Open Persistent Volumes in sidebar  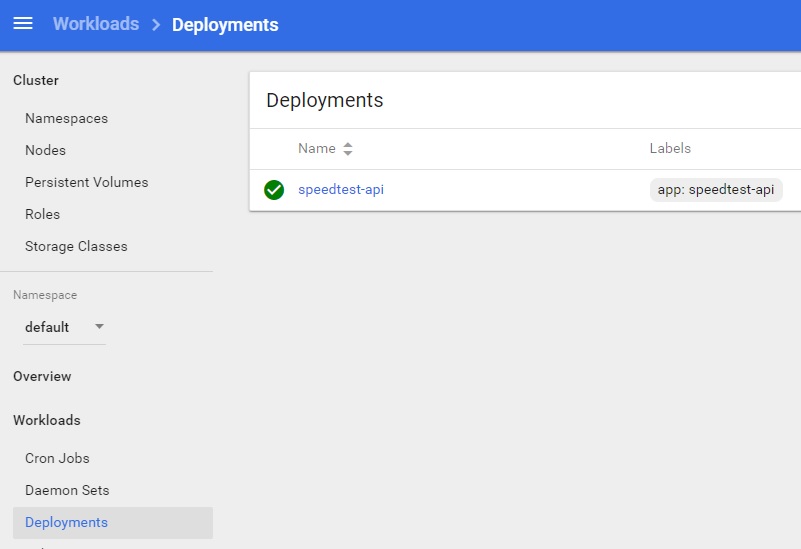pos(87,182)
